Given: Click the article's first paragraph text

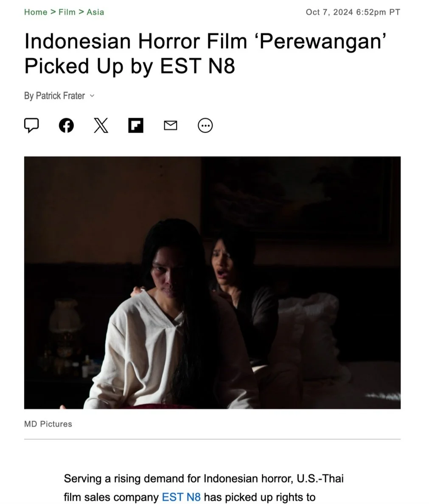Looking at the screenshot, I should (x=204, y=487).
